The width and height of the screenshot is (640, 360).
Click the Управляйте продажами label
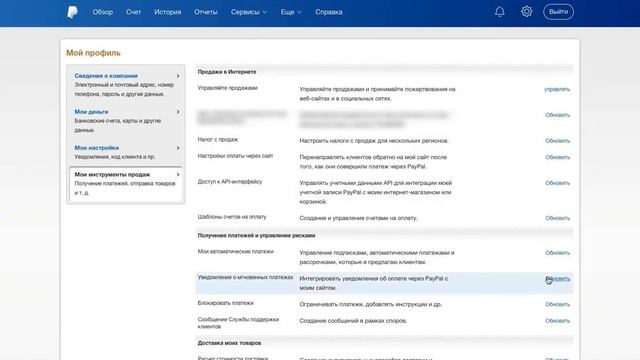227,88
